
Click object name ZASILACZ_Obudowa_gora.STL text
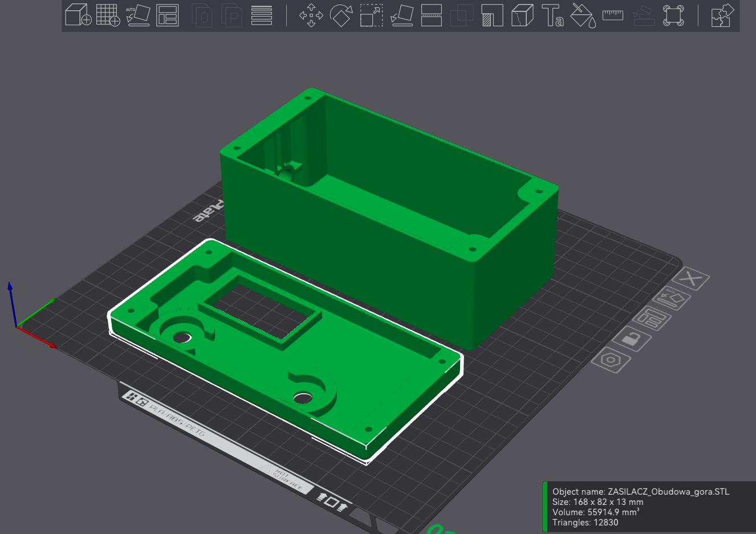pyautogui.click(x=668, y=492)
